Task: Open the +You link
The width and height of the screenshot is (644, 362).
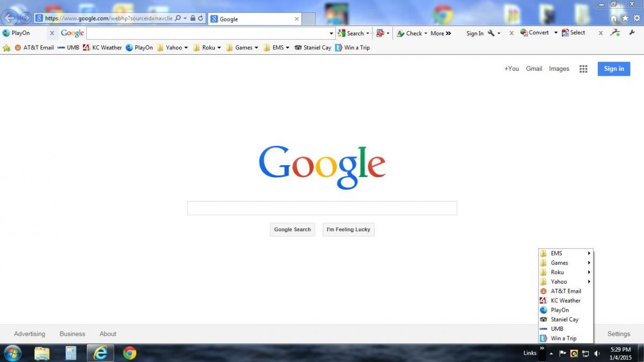Action: click(x=511, y=69)
